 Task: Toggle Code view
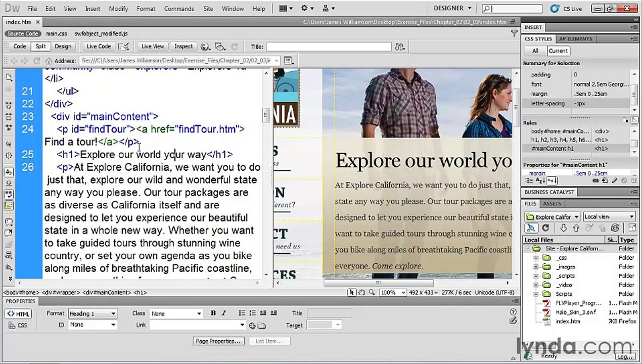[x=20, y=47]
